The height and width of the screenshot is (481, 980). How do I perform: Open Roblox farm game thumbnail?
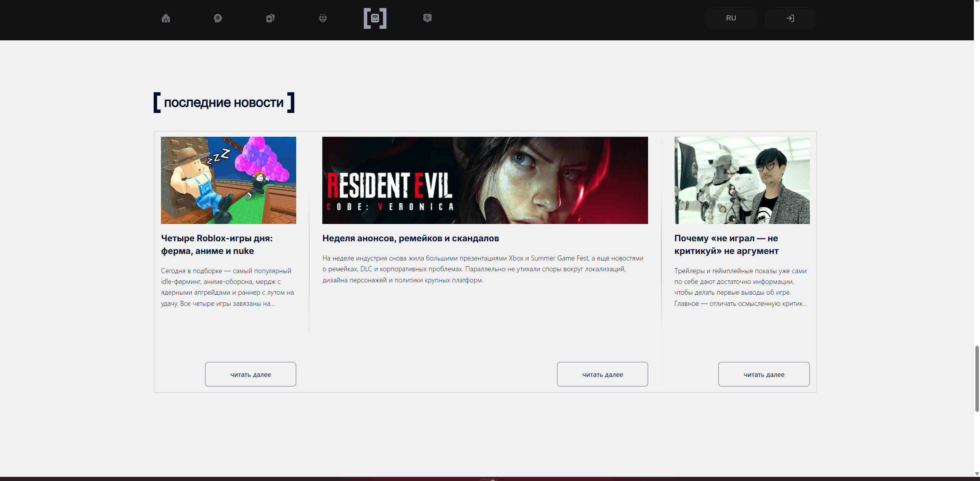pos(229,180)
